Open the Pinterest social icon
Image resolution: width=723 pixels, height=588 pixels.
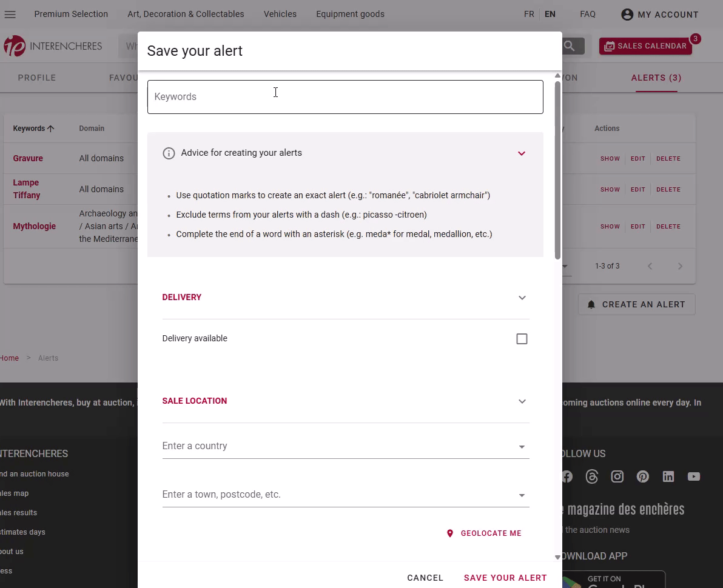(x=643, y=476)
